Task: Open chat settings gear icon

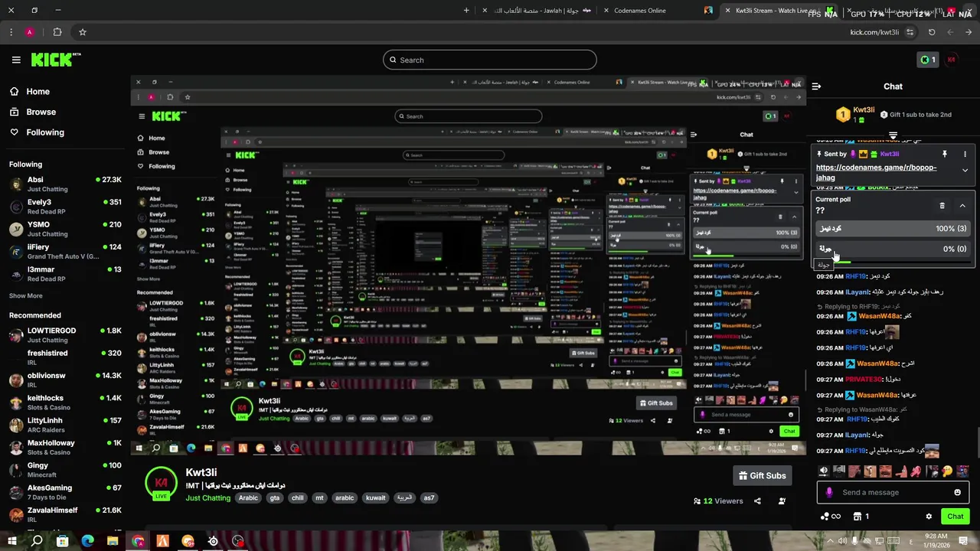Action: click(929, 517)
